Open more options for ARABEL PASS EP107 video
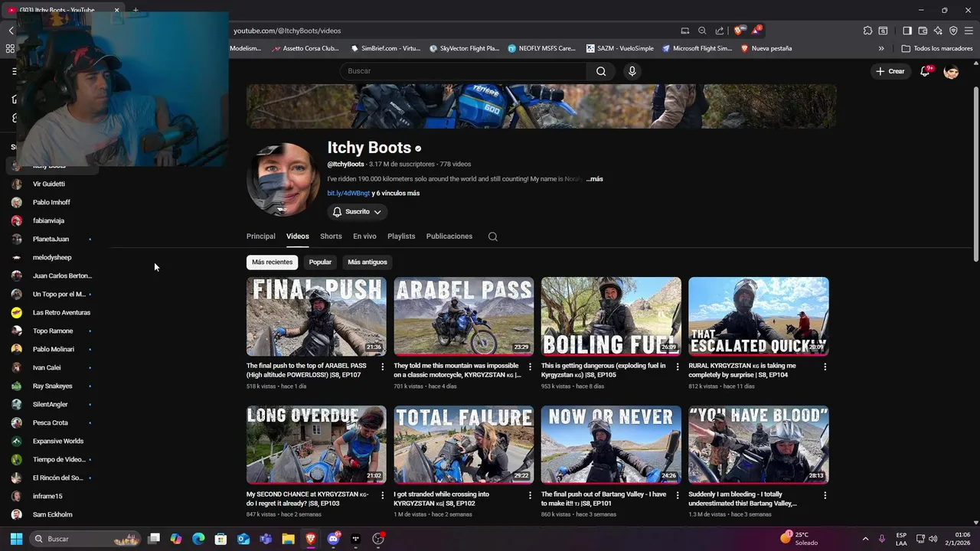Screen dimensions: 980x551 [383, 367]
